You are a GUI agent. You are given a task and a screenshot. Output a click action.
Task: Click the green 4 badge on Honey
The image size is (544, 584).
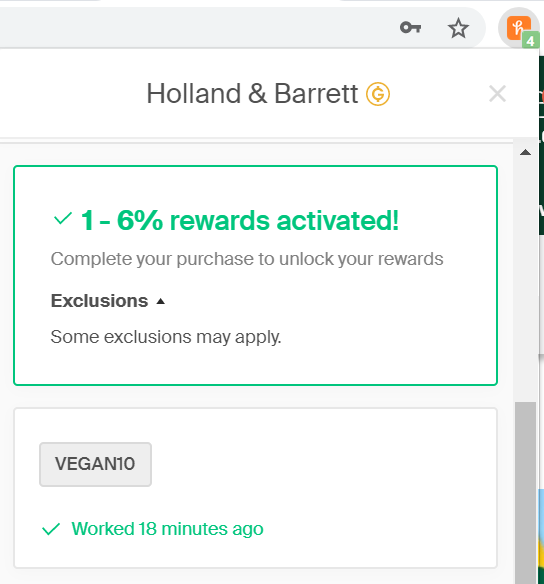pos(531,40)
